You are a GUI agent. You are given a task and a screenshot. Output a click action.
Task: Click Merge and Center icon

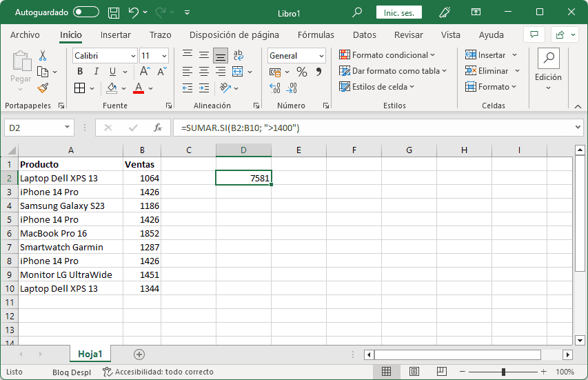[x=237, y=71]
